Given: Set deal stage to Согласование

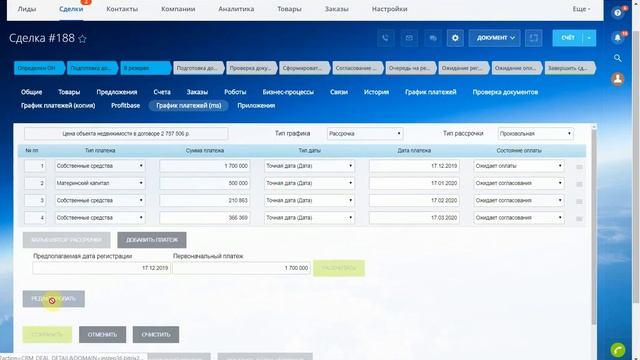Looking at the screenshot, I should (x=358, y=68).
